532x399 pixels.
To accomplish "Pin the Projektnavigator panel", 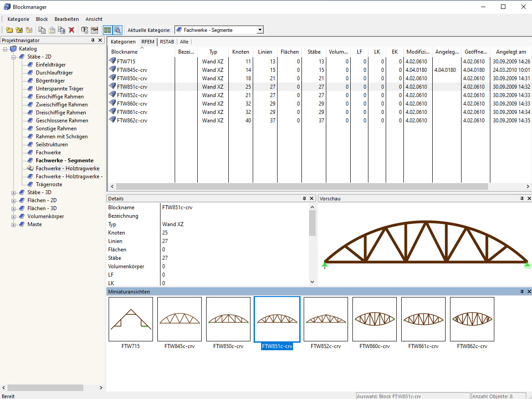I will tap(93, 40).
